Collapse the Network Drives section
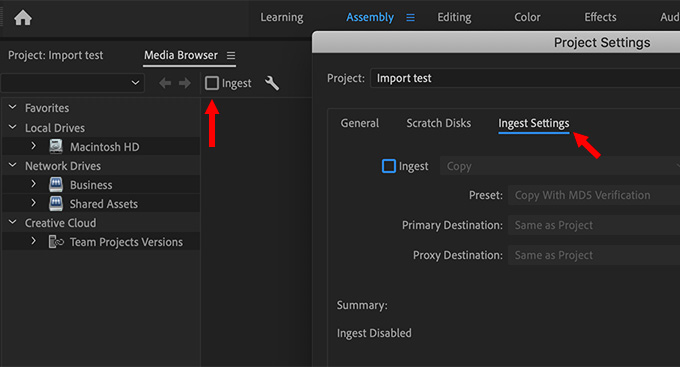This screenshot has width=680, height=367. [13, 165]
